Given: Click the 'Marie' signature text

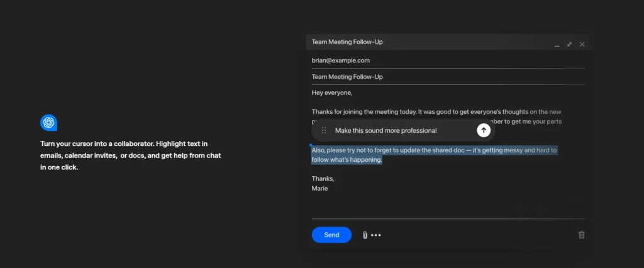Looking at the screenshot, I should point(319,189).
